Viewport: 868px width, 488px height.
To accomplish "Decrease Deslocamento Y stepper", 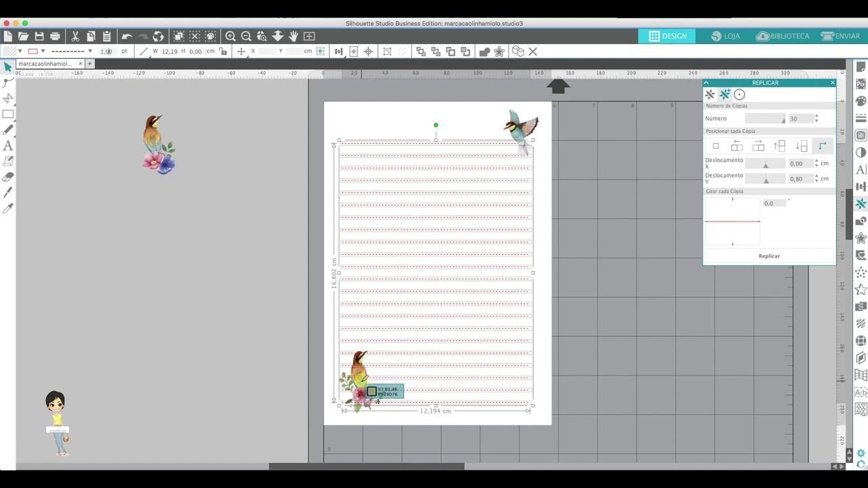I will [x=816, y=181].
